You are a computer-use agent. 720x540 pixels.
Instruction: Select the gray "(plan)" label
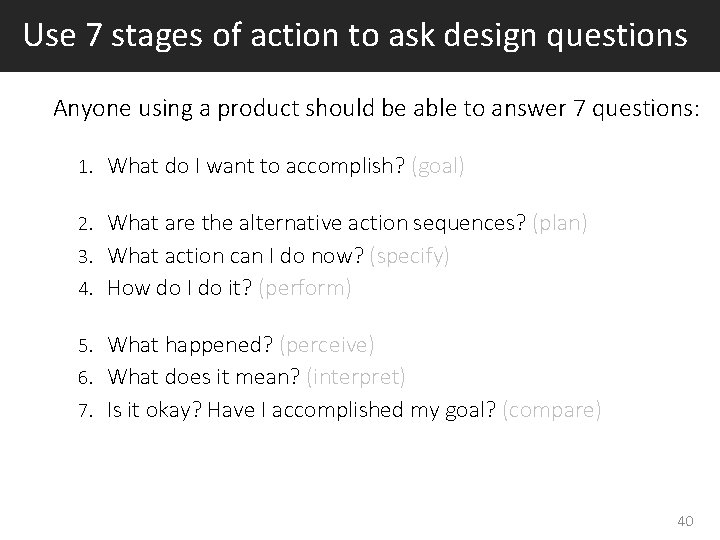click(x=560, y=224)
